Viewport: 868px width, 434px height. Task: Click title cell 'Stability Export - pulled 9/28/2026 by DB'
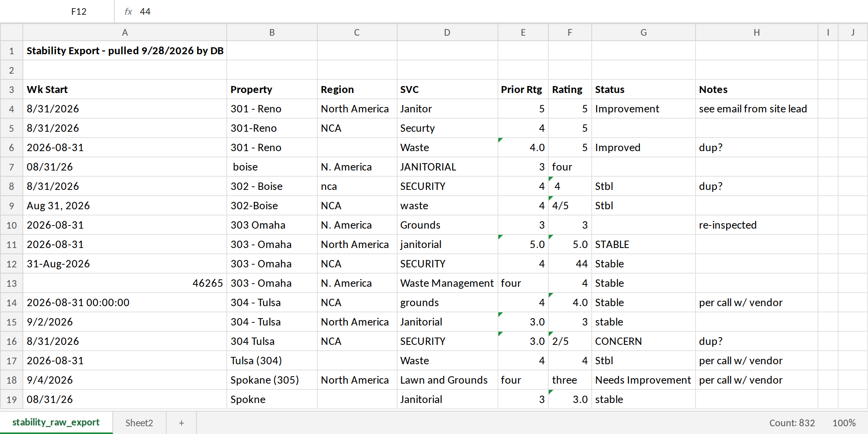(x=125, y=51)
